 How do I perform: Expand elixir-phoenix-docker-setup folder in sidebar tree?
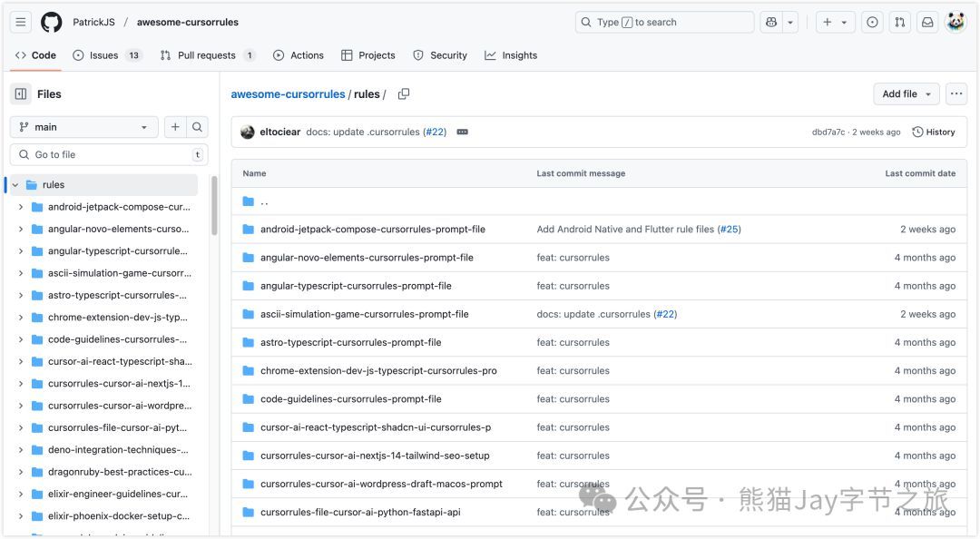point(21,516)
